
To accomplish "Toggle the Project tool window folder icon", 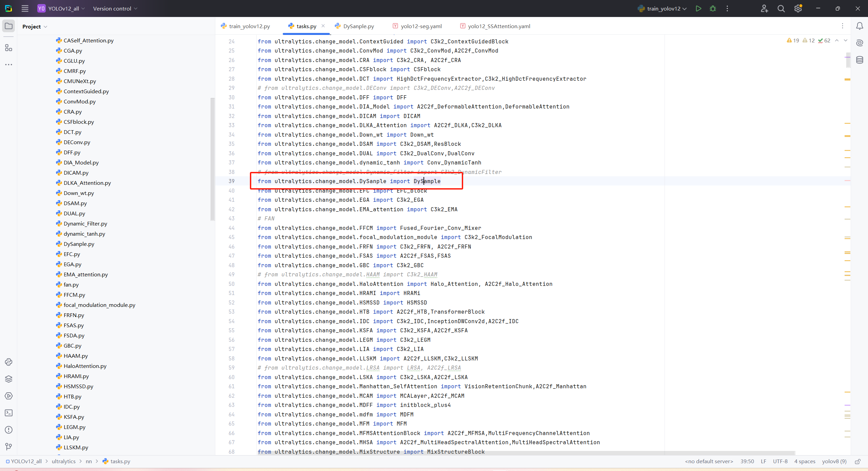I will click(8, 26).
